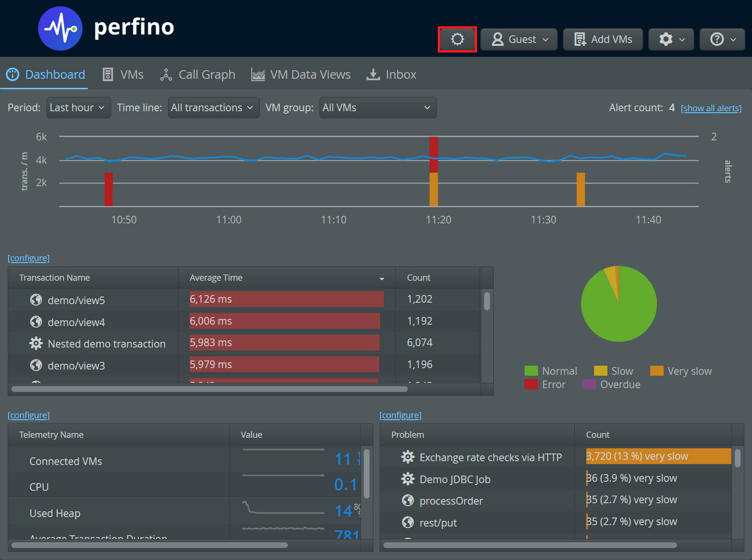Click the red alert bar at 11:20

(x=434, y=154)
